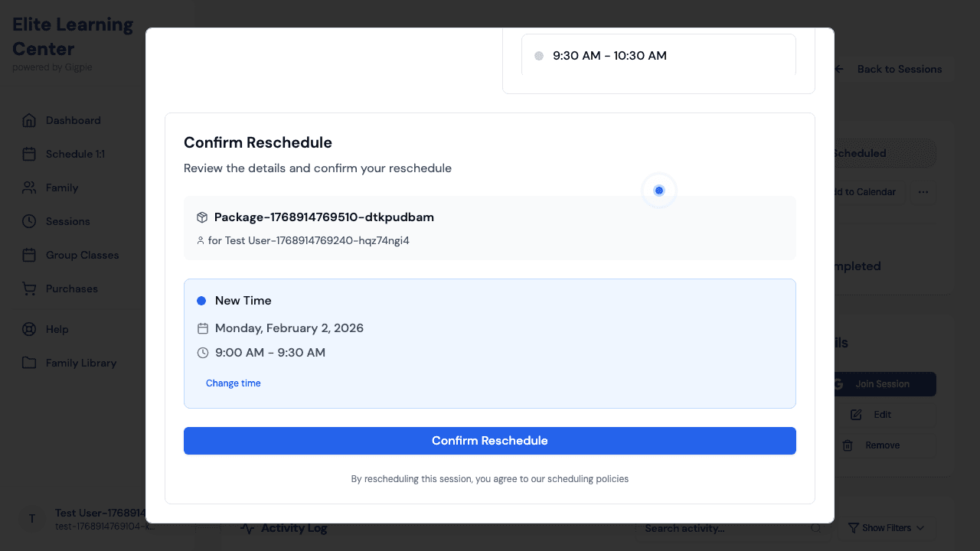Viewport: 980px width, 551px height.
Task: Switch to the Activity Log section
Action: (295, 527)
